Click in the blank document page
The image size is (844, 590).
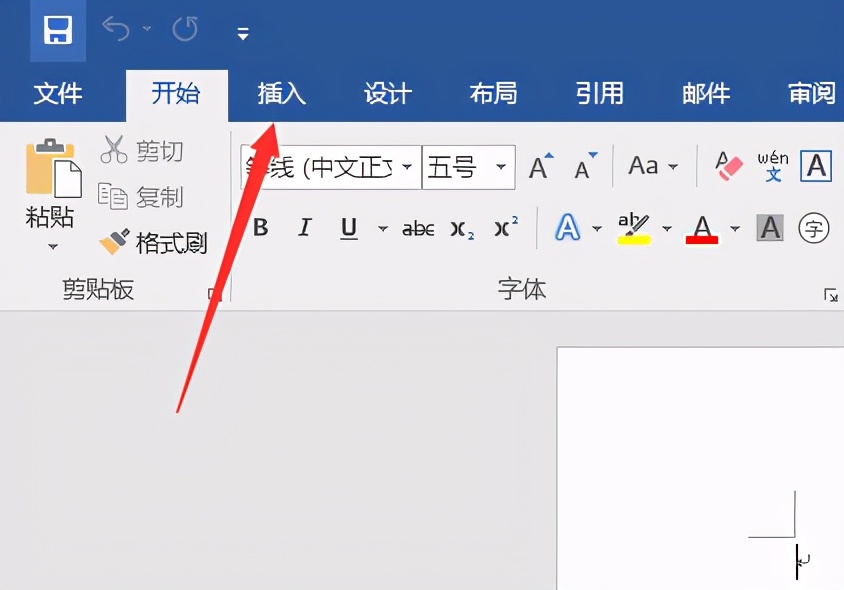point(700,468)
